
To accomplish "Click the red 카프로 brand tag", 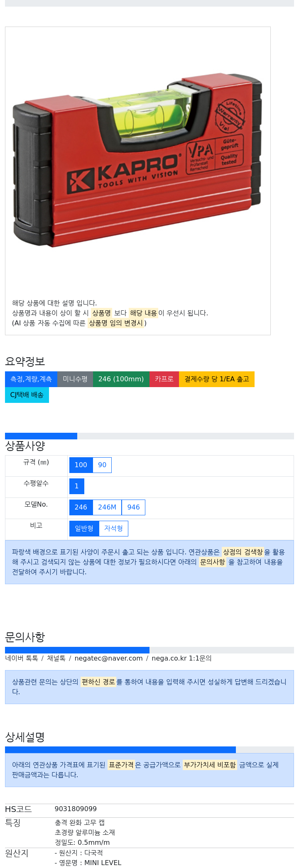I will (164, 379).
